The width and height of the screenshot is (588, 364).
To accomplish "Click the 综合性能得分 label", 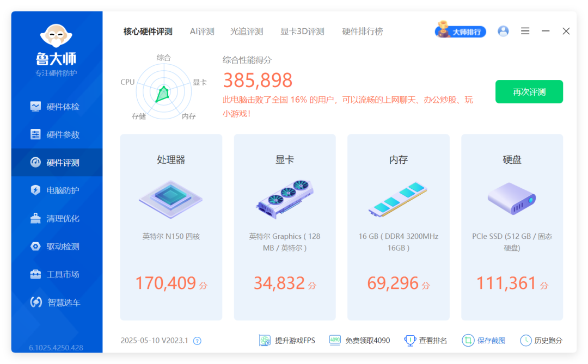I will pyautogui.click(x=247, y=60).
